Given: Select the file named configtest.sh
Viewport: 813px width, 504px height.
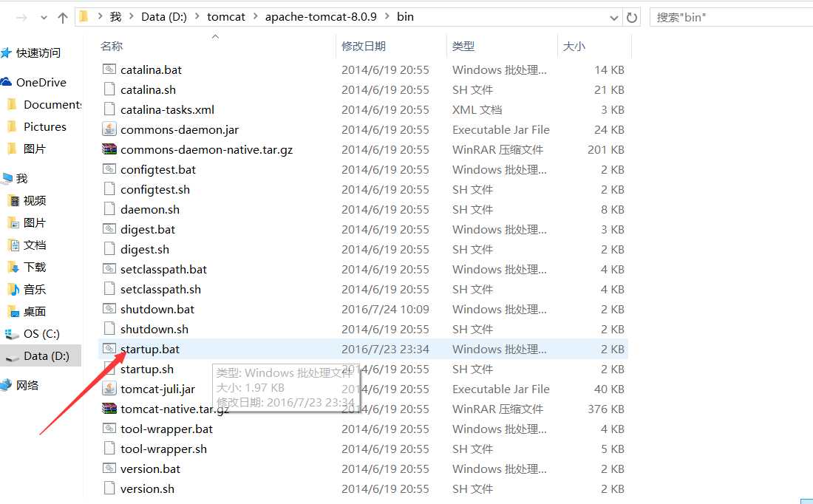Looking at the screenshot, I should (155, 190).
